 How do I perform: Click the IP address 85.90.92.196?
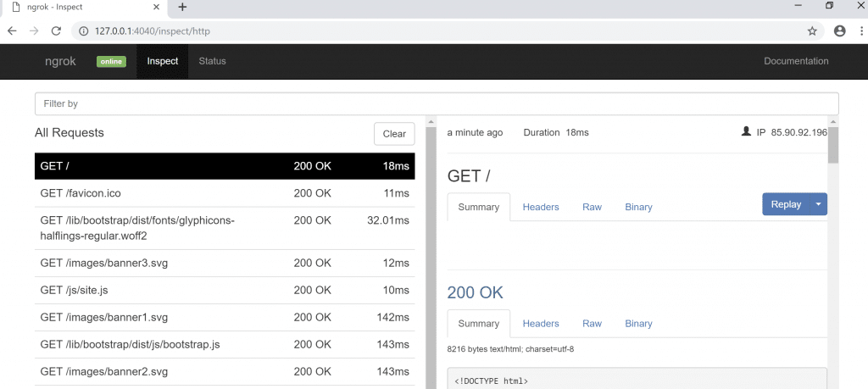click(x=798, y=133)
